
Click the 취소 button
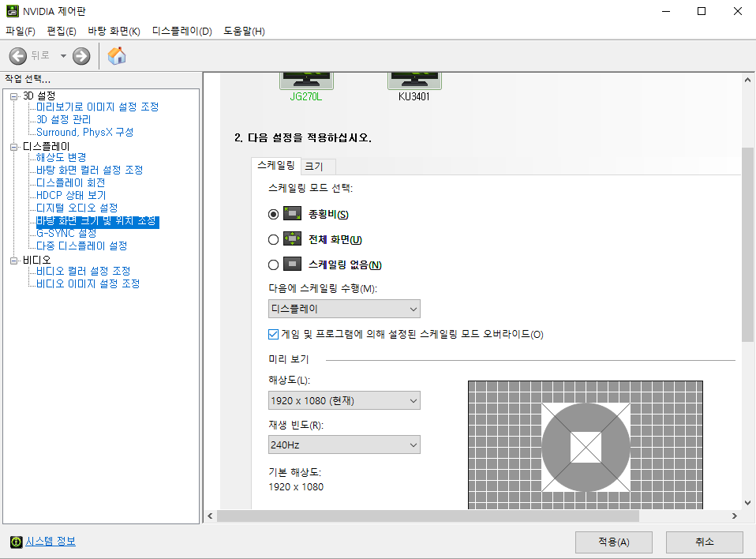coord(705,542)
